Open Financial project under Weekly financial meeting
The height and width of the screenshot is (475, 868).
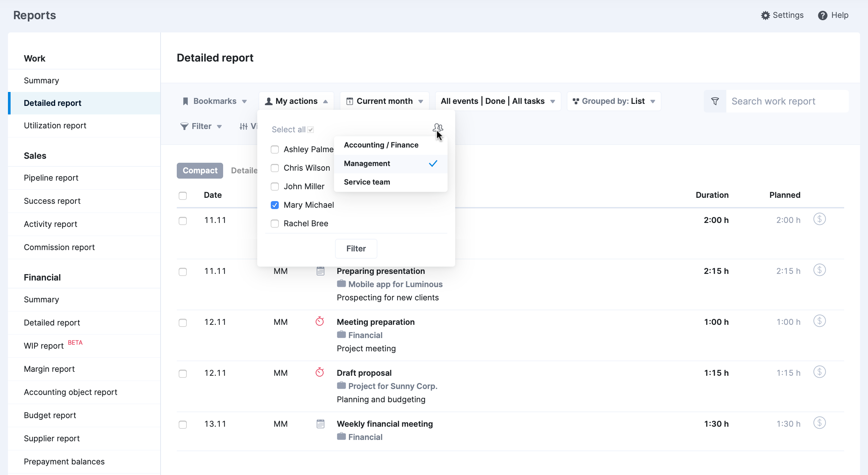tap(365, 437)
